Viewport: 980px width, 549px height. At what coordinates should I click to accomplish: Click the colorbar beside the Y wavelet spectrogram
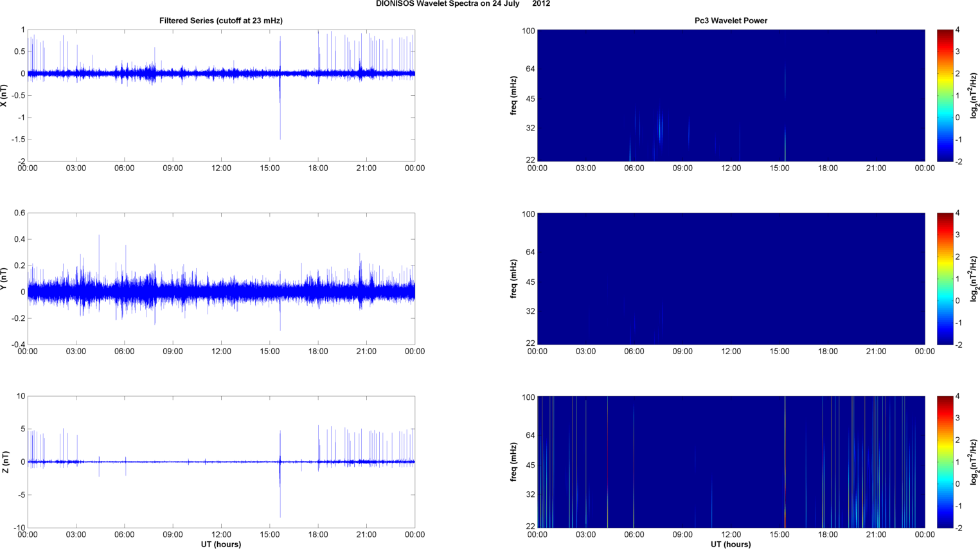click(x=945, y=279)
